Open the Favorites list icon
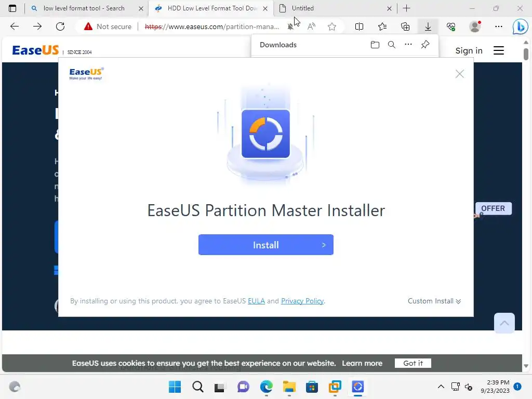This screenshot has width=532, height=399. coord(382,26)
